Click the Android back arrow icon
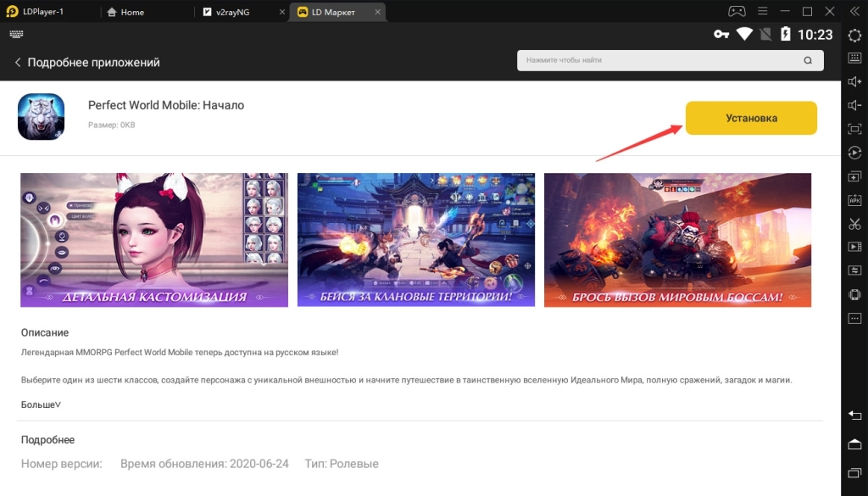The image size is (868, 496). 854,415
